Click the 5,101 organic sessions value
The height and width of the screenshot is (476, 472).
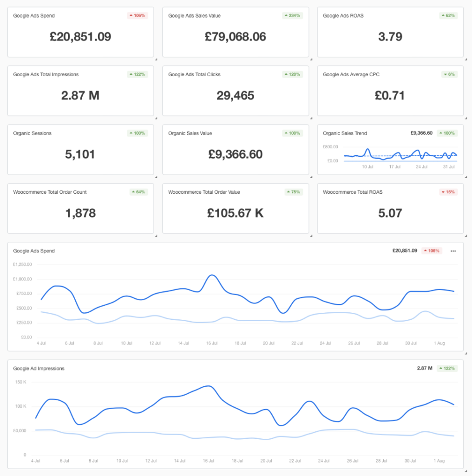pyautogui.click(x=80, y=154)
